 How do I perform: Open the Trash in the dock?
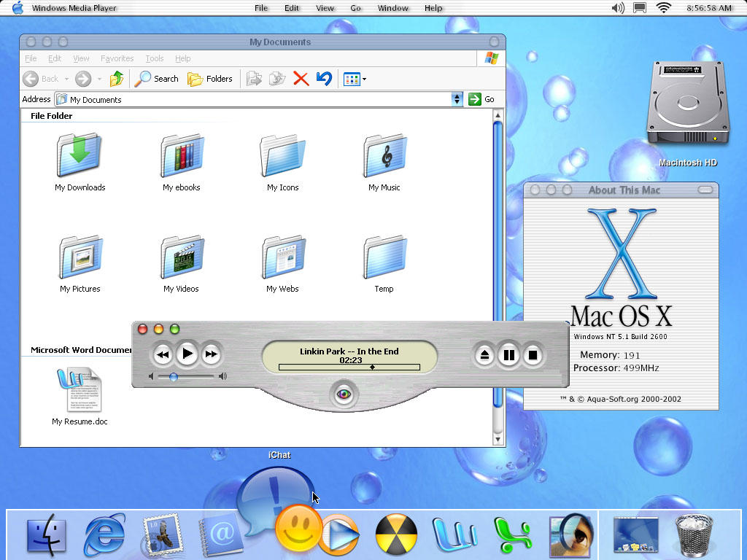694,535
